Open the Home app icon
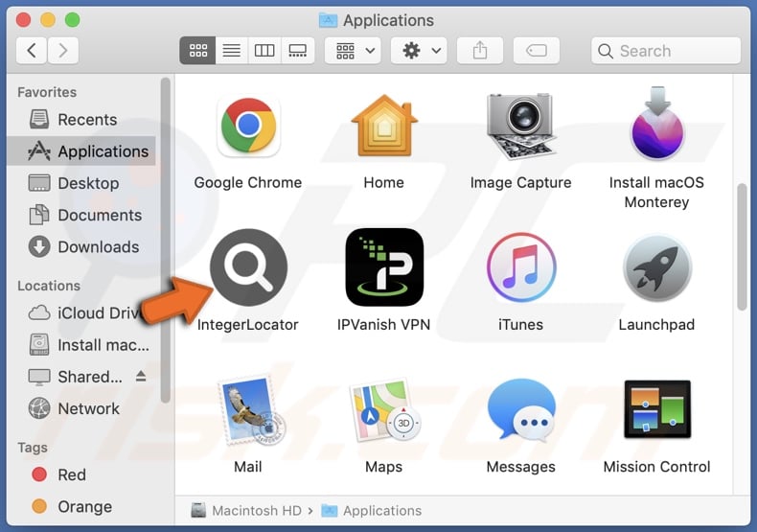 pos(384,126)
